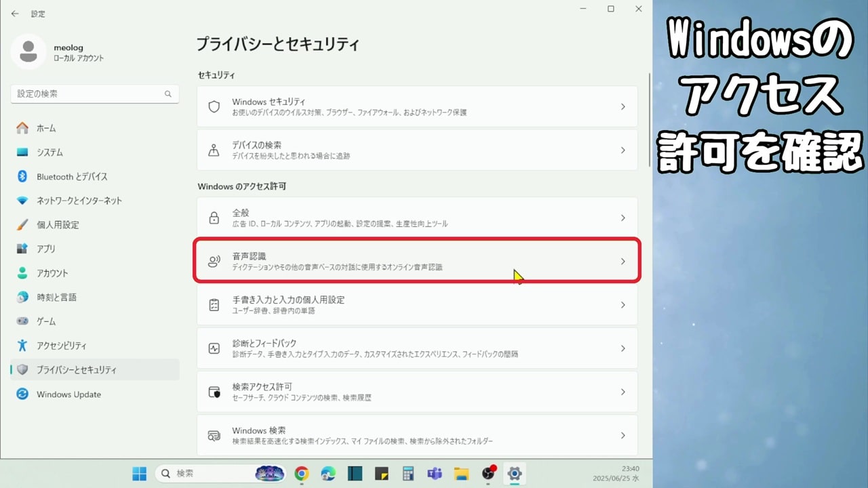The width and height of the screenshot is (868, 488).
Task: Open 時刻と言語 via its globe icon
Action: tap(22, 298)
